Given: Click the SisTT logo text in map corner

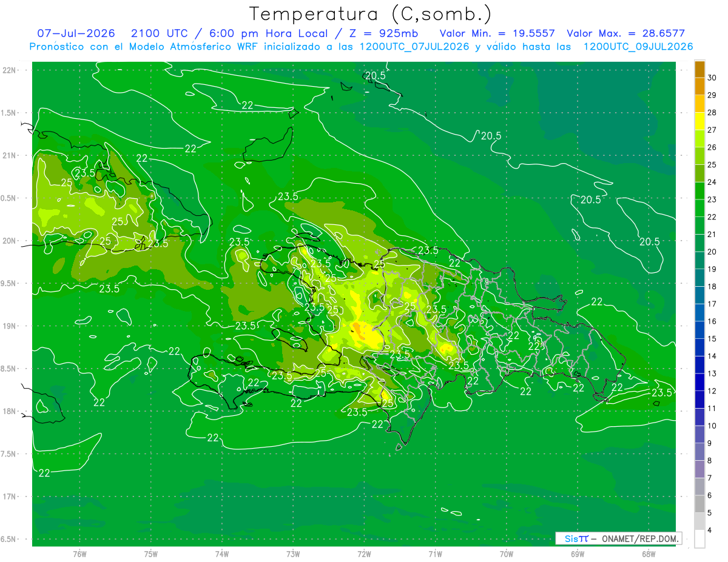Looking at the screenshot, I should click(x=576, y=538).
